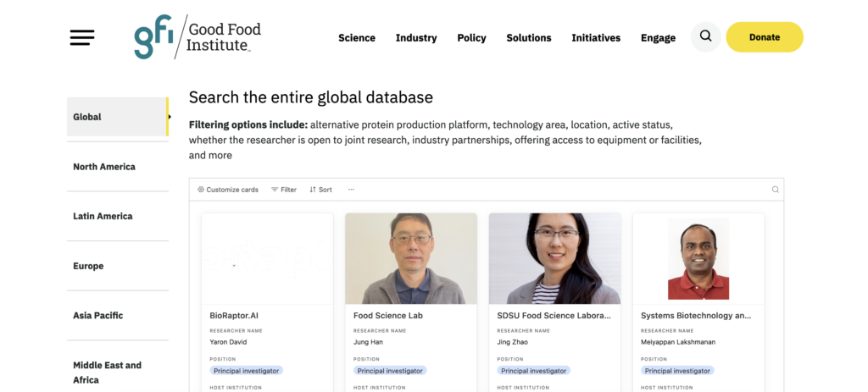Select the North America region tab
This screenshot has height=392, width=868.
point(104,167)
